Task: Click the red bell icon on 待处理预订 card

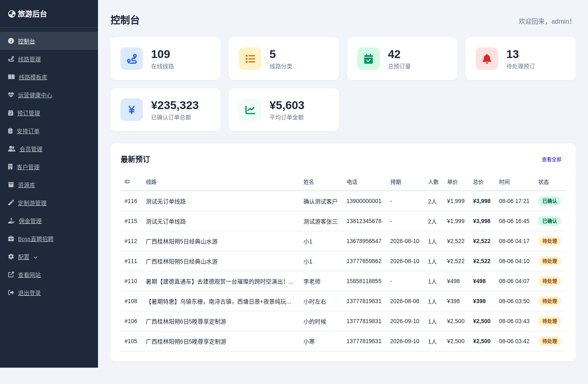Action: [x=487, y=59]
